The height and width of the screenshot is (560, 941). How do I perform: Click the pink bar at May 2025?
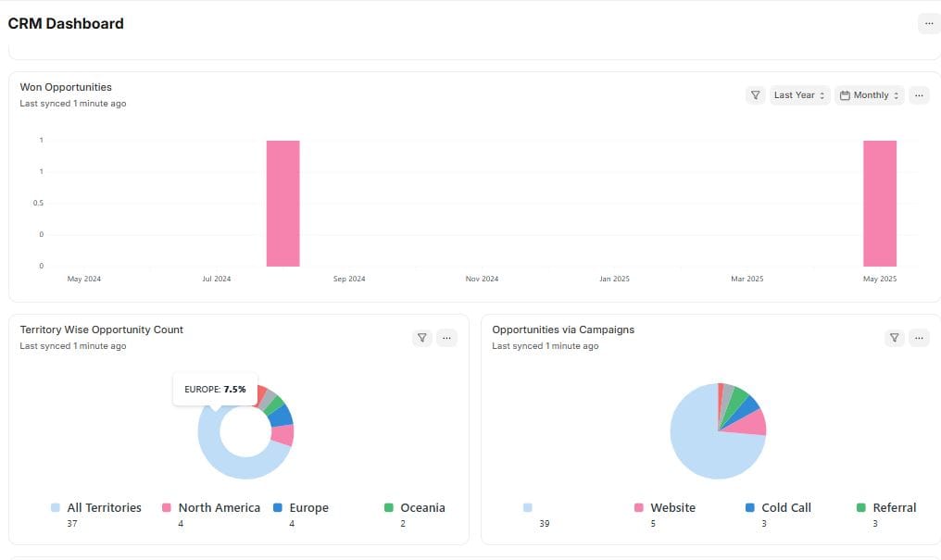880,204
